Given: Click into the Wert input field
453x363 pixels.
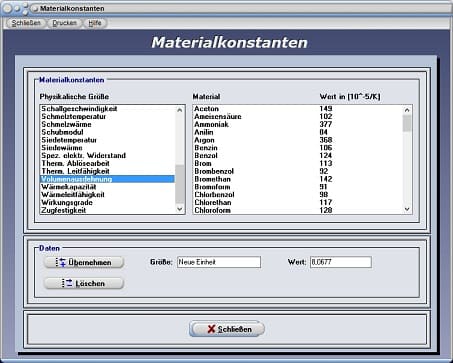Looking at the screenshot, I should click(x=341, y=262).
